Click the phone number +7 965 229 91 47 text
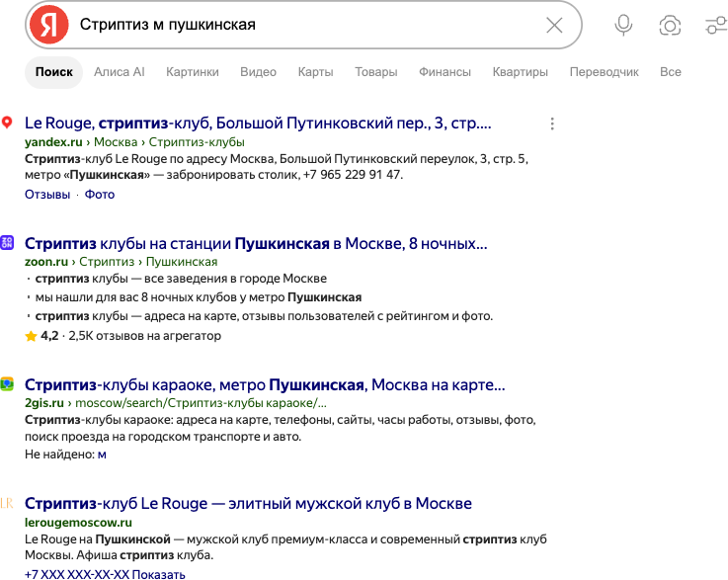 (x=352, y=175)
